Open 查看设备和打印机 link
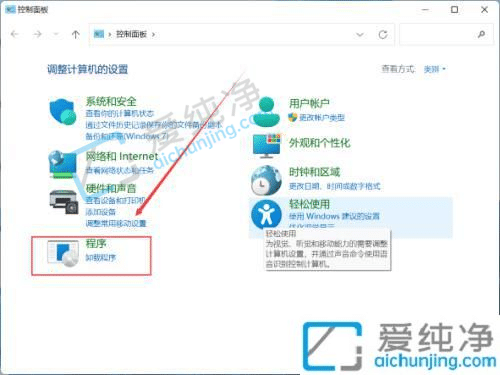The height and width of the screenshot is (375, 500). pos(115,200)
